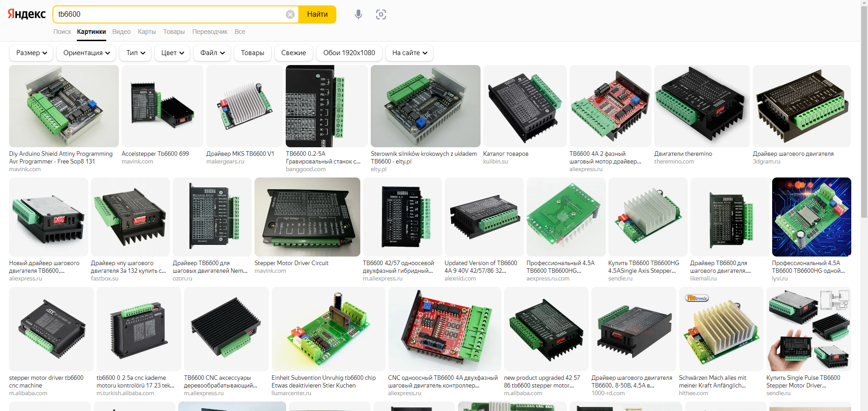This screenshot has width=868, height=411.
Task: Open the stepper motor driver tb6600 thumbnail
Action: 52,329
